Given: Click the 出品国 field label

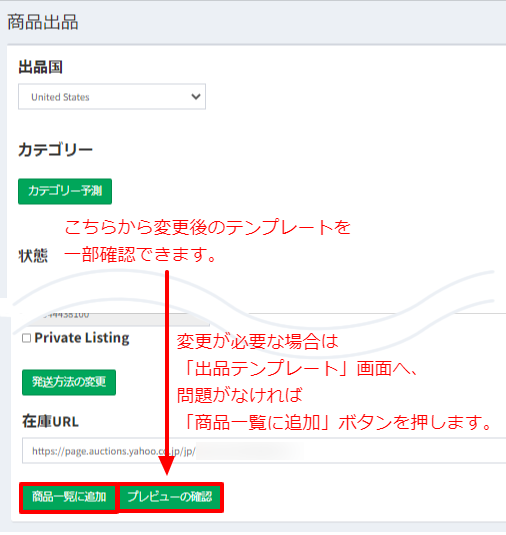Looking at the screenshot, I should (40, 67).
